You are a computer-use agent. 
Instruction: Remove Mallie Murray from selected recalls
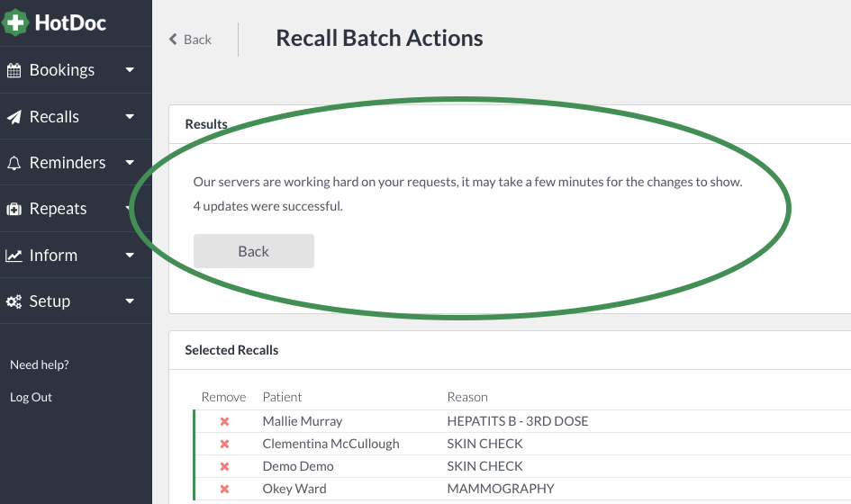(224, 421)
